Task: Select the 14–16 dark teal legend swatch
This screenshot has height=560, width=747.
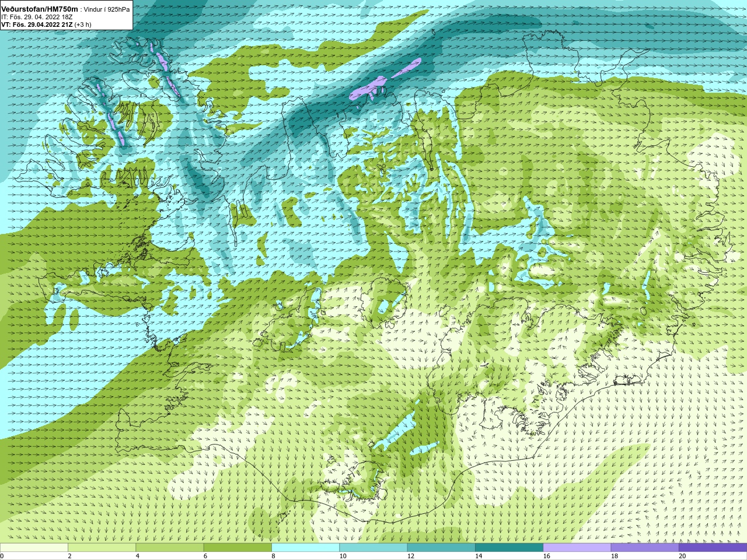Action: [x=509, y=547]
